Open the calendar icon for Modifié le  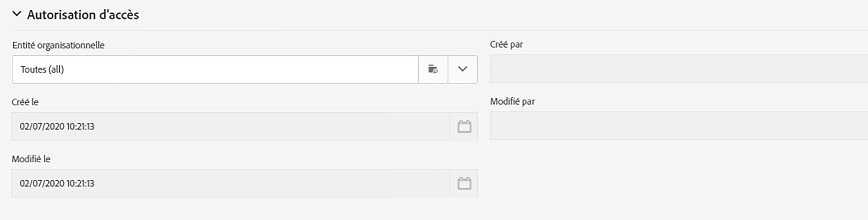click(464, 184)
